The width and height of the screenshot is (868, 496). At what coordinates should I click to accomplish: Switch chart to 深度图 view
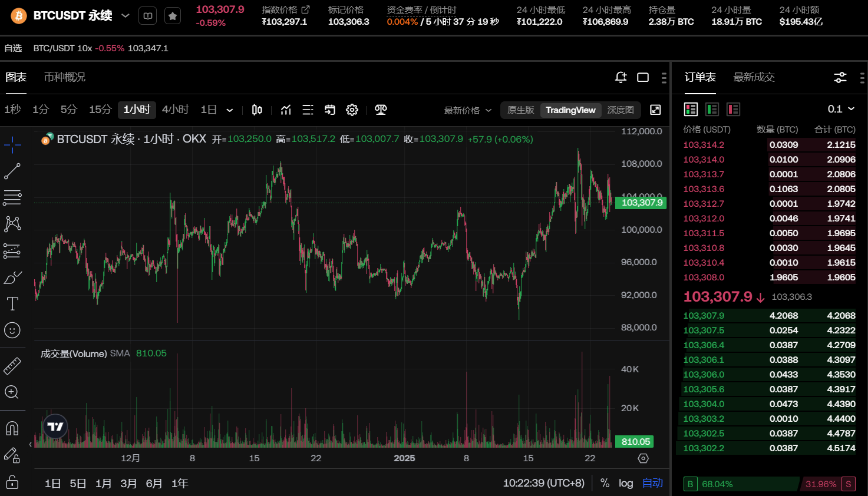pyautogui.click(x=621, y=110)
